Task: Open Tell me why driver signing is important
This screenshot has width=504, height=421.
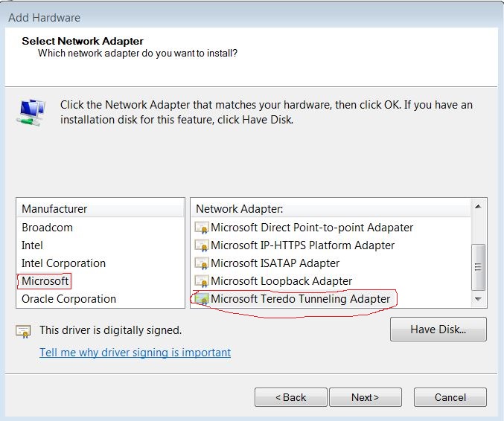Action: point(135,353)
